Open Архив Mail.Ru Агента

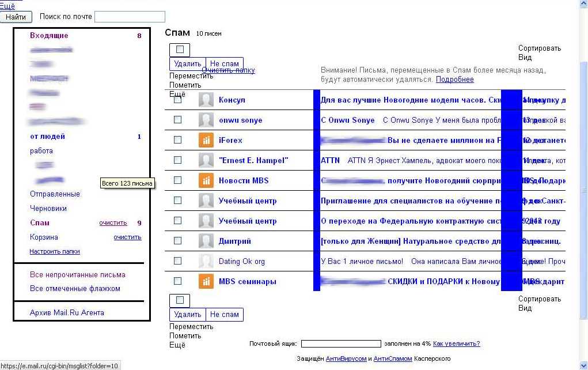click(x=67, y=312)
